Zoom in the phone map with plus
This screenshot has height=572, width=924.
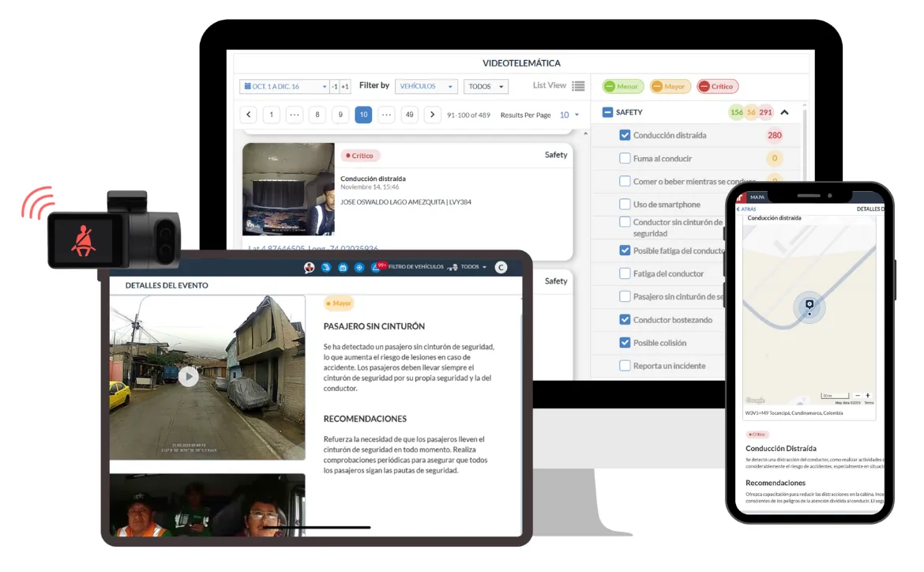click(x=867, y=395)
